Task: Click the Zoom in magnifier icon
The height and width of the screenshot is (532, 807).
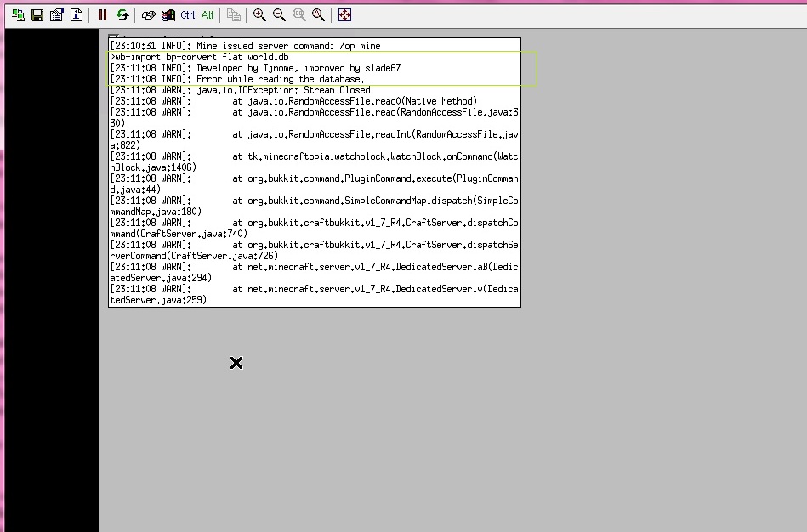Action: tap(259, 15)
